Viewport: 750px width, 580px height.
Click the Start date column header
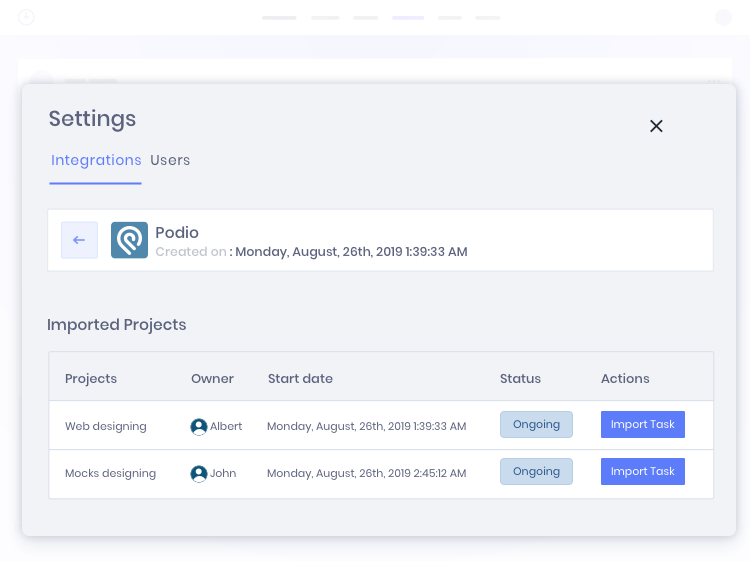tap(300, 378)
